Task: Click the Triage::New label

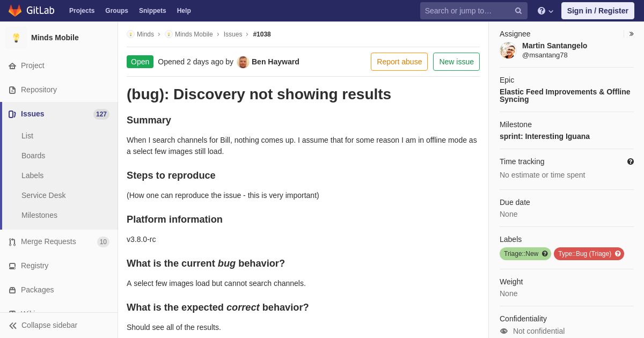Action: pyautogui.click(x=521, y=254)
